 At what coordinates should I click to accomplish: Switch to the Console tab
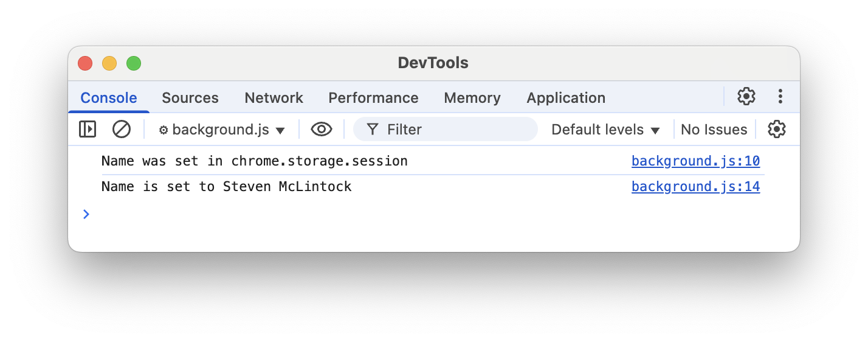109,98
